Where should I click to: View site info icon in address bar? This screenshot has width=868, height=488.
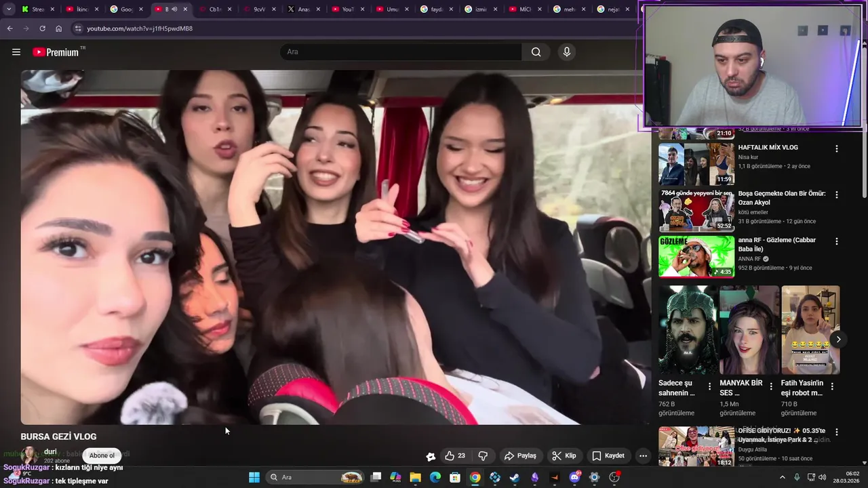pos(78,28)
